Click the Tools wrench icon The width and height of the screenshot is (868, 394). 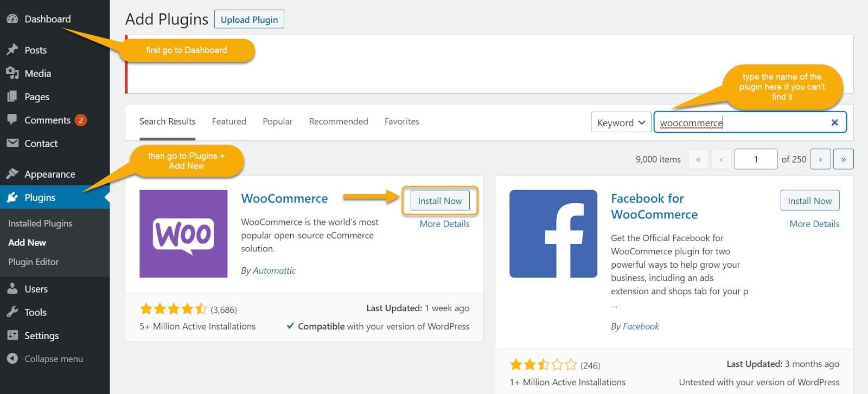coord(12,312)
